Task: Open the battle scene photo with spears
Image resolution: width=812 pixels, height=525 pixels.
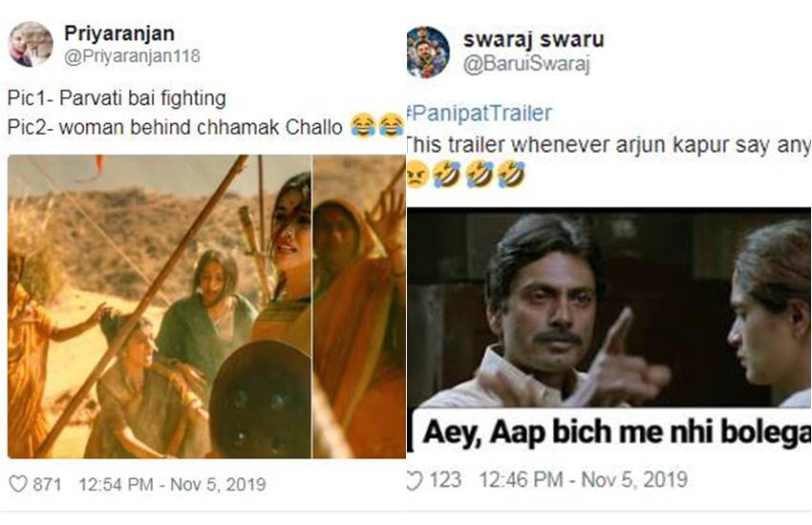Action: coord(159,306)
